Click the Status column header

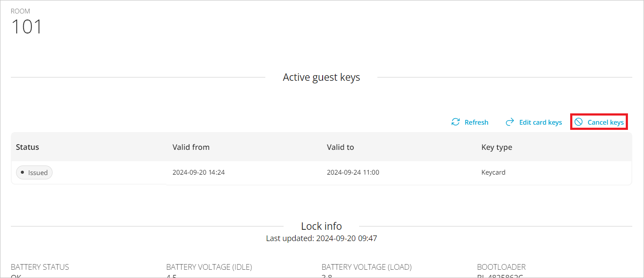point(27,147)
